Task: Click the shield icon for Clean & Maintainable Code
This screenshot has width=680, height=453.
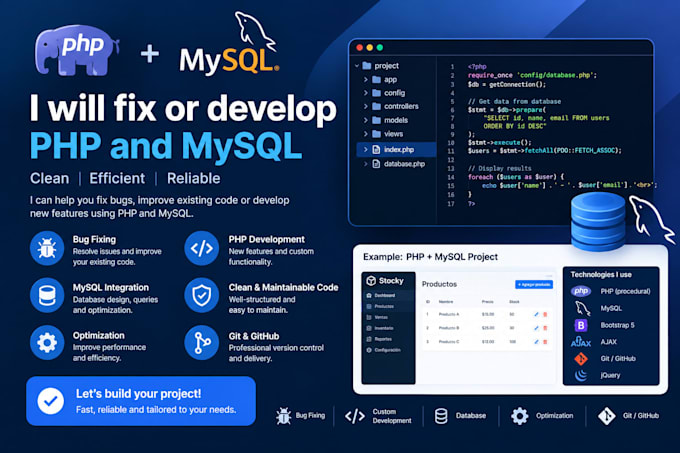Action: coord(202,296)
